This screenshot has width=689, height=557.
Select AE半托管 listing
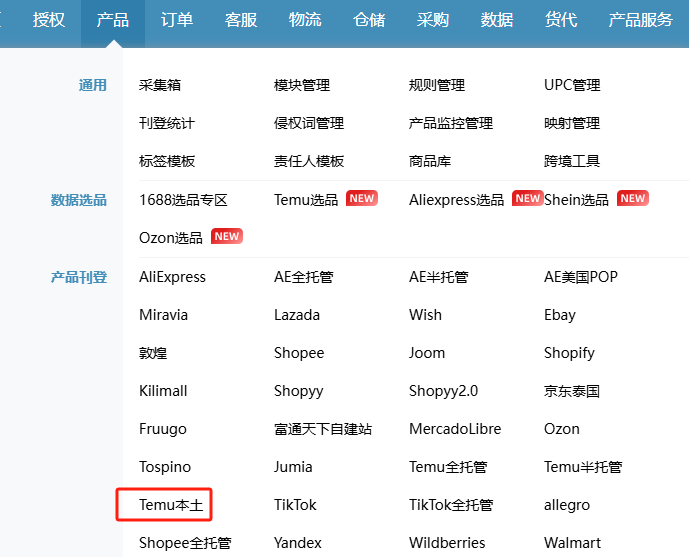click(x=439, y=277)
